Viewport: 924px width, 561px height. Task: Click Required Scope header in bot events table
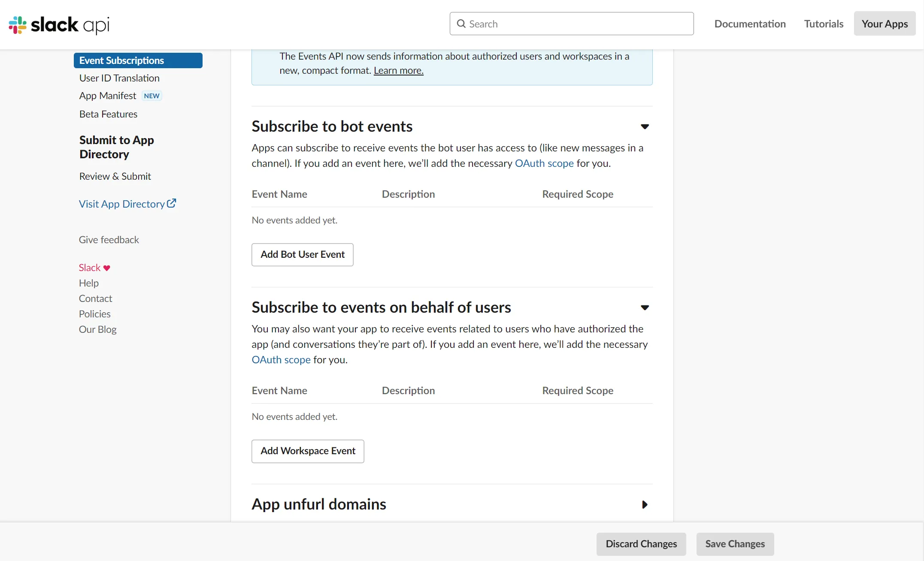pos(578,194)
